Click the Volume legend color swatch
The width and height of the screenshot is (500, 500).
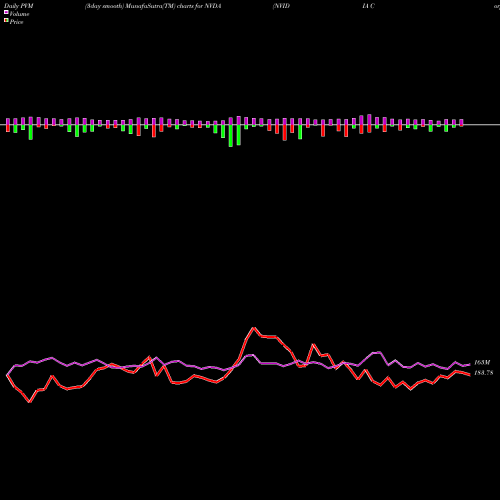6,13
